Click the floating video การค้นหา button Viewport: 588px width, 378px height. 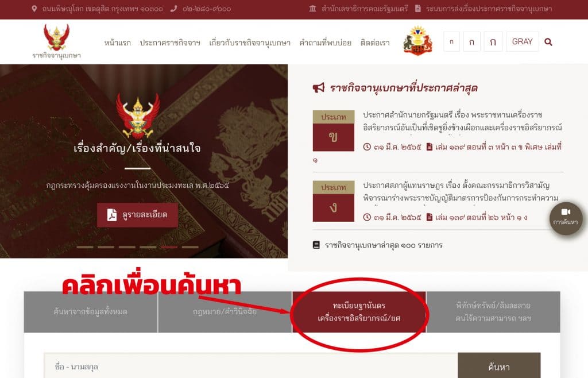tap(566, 218)
